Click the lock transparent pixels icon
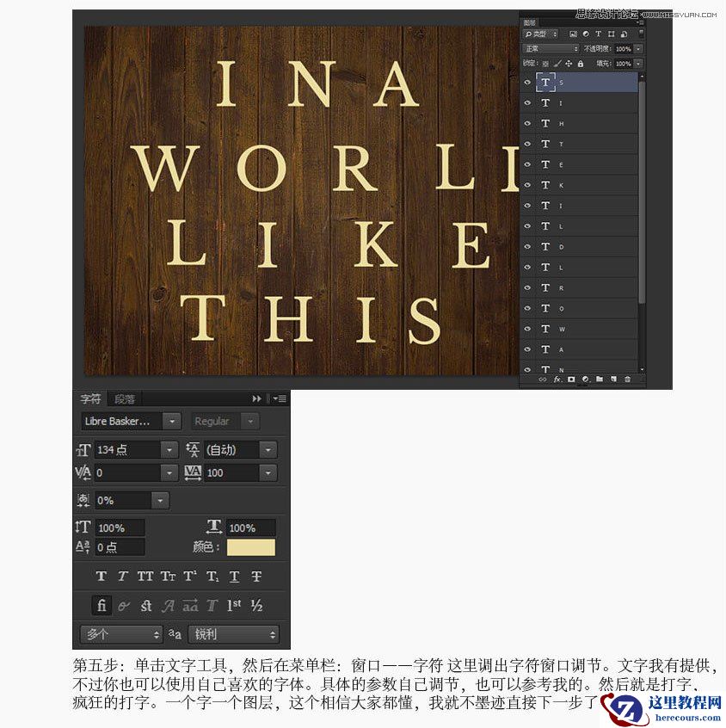 point(544,63)
